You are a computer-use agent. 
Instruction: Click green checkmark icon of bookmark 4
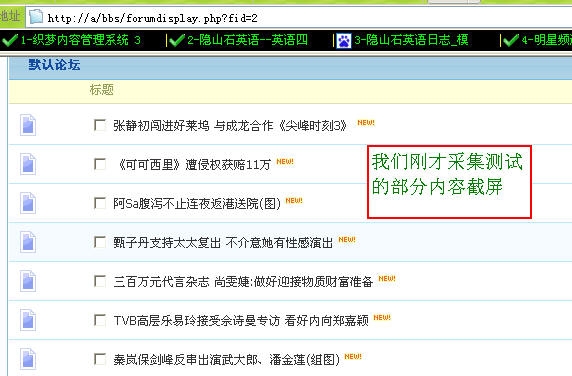point(511,40)
